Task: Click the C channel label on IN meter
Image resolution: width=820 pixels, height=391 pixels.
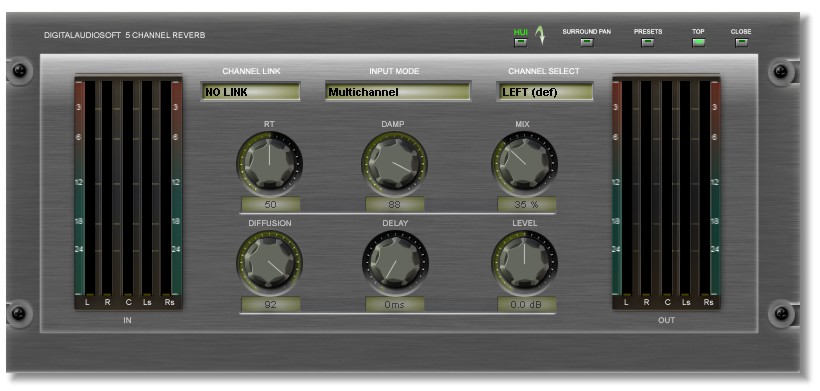Action: point(128,302)
